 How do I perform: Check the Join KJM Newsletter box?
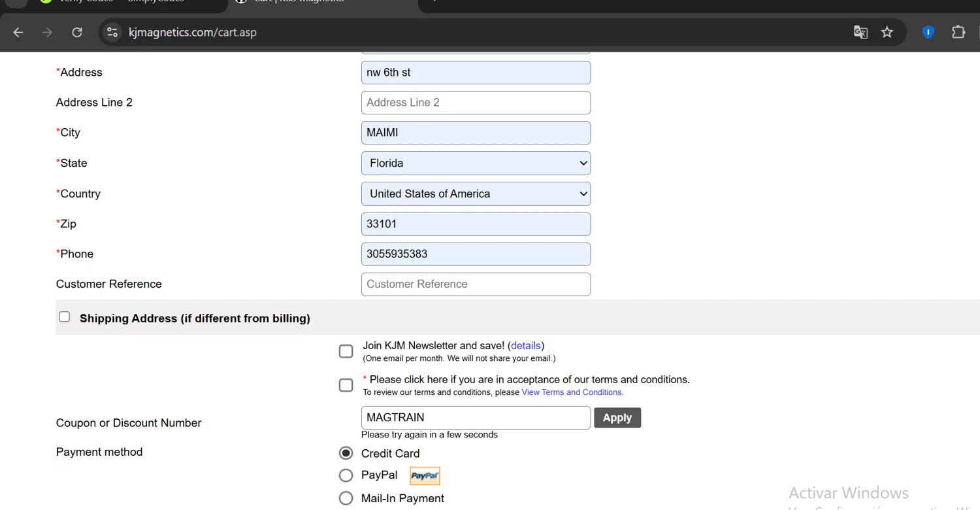pyautogui.click(x=346, y=351)
